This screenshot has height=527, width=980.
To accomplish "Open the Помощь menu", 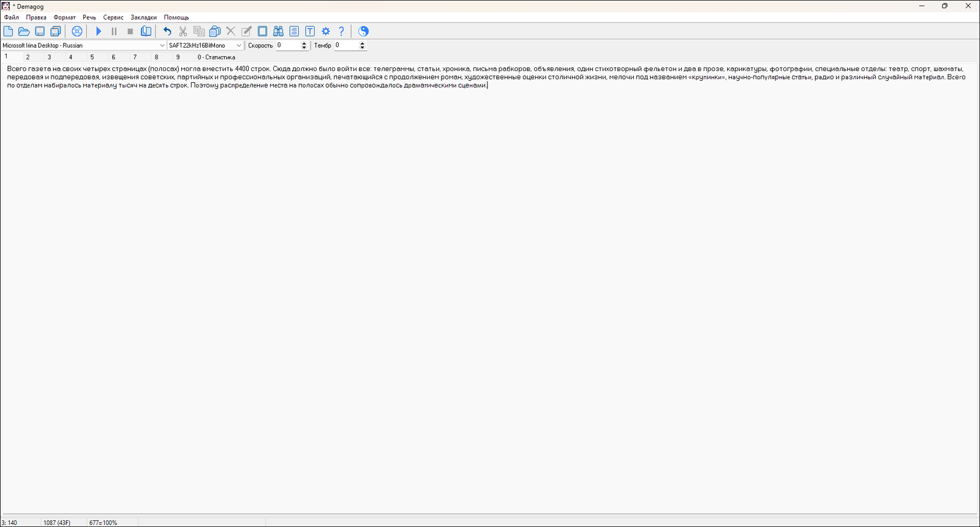I will tap(176, 17).
